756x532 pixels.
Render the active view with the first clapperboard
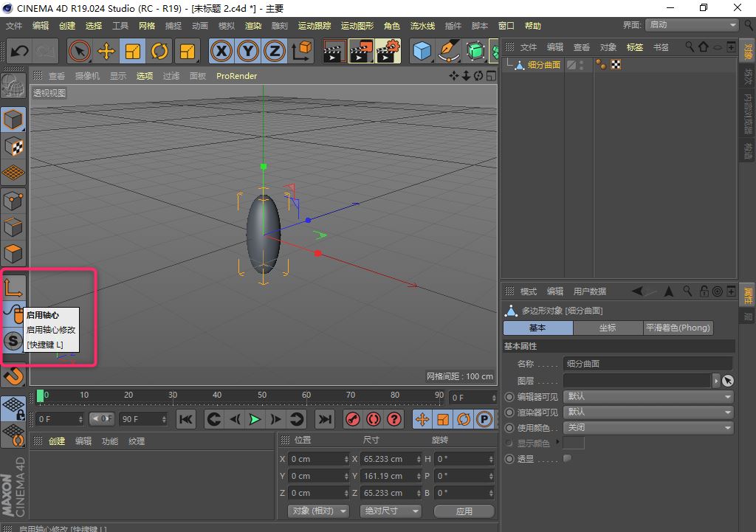point(333,51)
